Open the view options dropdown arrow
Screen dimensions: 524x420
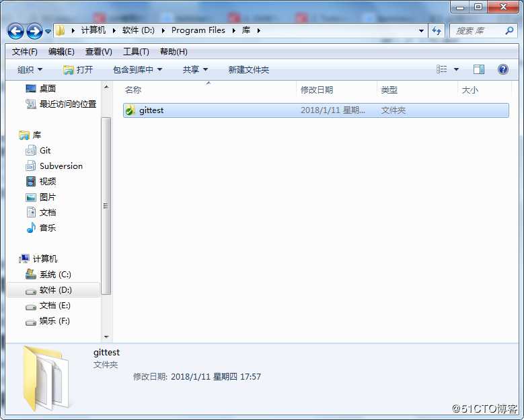click(x=456, y=69)
